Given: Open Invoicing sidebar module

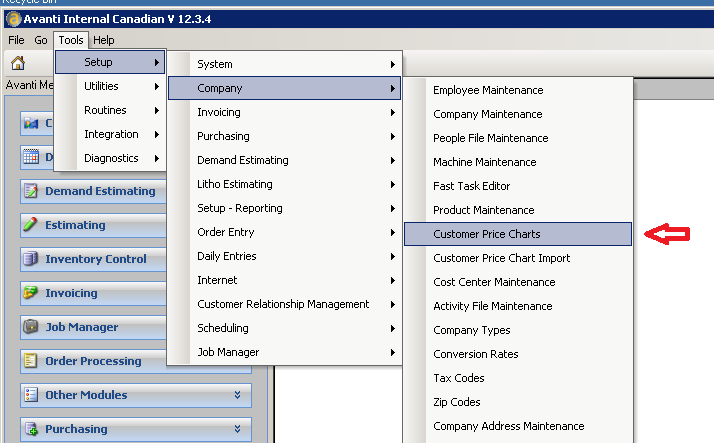Looking at the screenshot, I should tap(93, 293).
